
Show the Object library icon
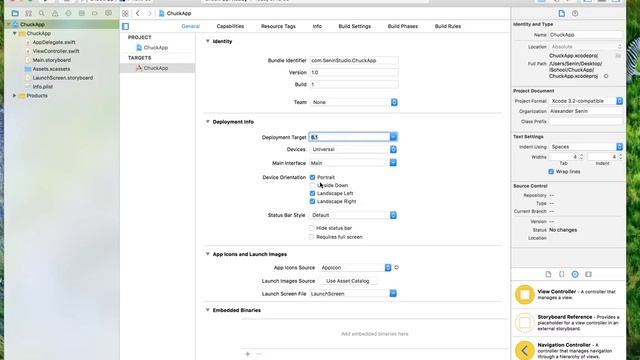pyautogui.click(x=575, y=274)
